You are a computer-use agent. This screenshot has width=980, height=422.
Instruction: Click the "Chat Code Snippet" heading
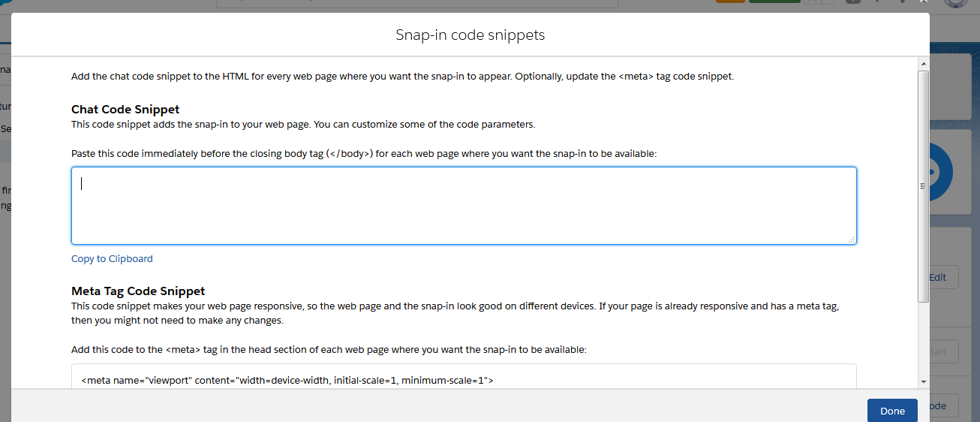coord(125,110)
